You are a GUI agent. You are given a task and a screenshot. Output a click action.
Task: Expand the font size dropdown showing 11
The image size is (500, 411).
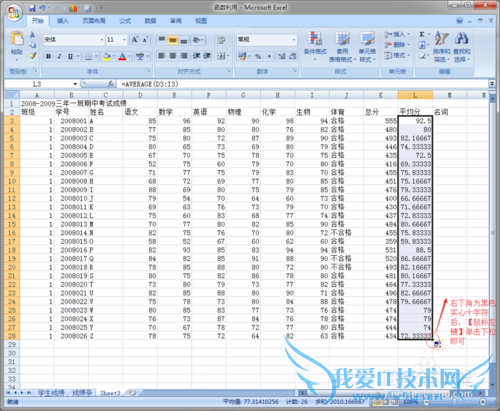pos(124,40)
